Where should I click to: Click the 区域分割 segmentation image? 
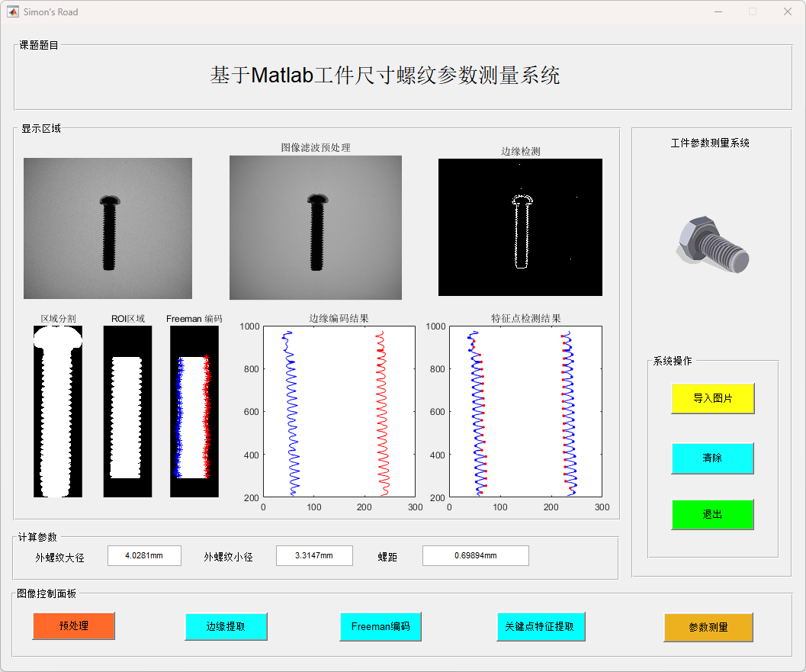point(58,411)
